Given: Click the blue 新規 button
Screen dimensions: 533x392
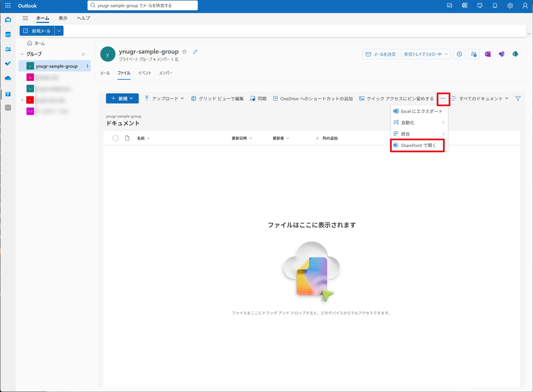Looking at the screenshot, I should tap(122, 98).
